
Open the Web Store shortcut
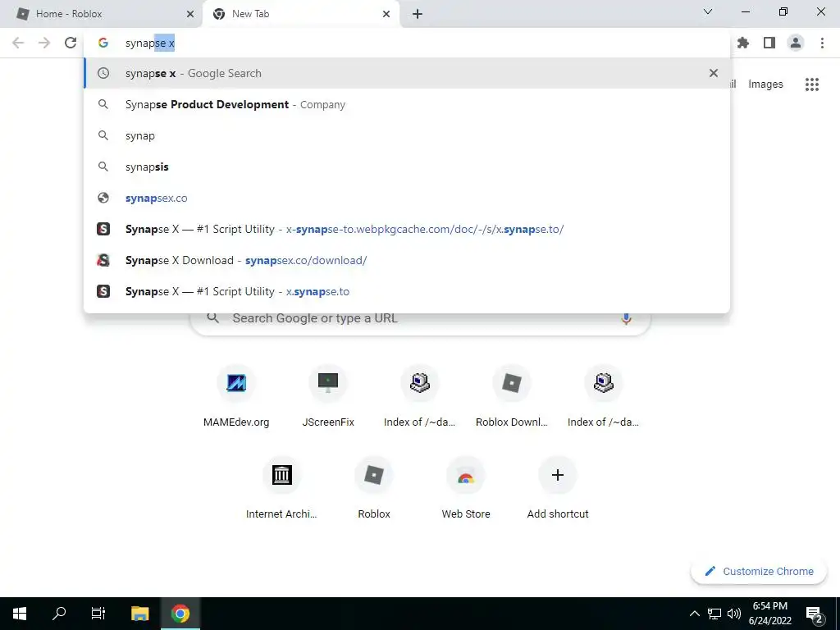466,489
